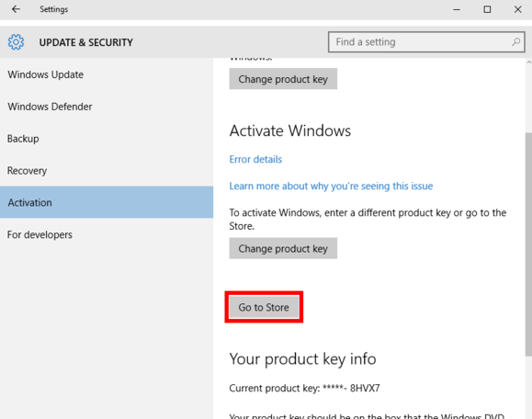This screenshot has height=419, width=532.
Task: Select Activation in the sidebar
Action: pyautogui.click(x=107, y=202)
